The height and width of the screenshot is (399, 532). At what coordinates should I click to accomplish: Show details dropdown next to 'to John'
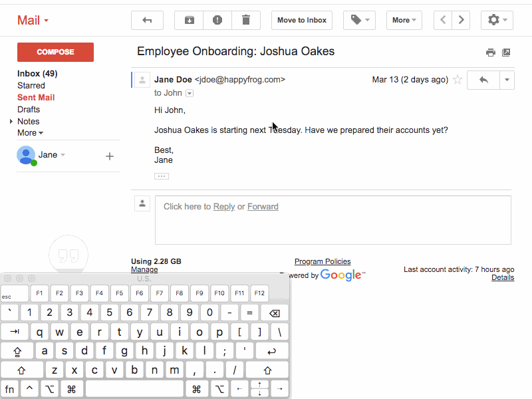190,93
